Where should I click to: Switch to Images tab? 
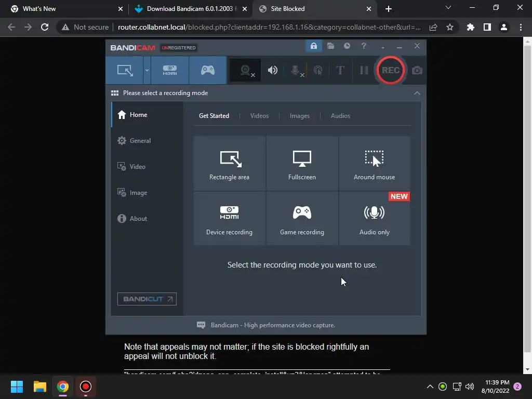coord(299,116)
